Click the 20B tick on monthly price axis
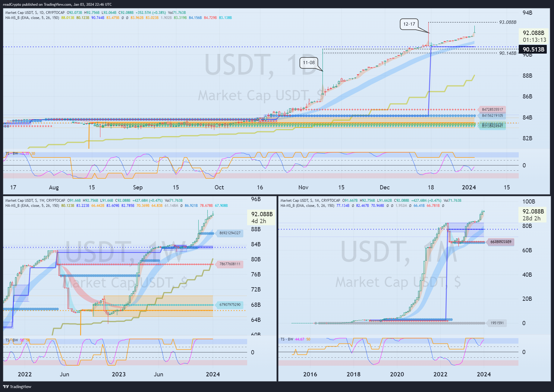 [527, 299]
